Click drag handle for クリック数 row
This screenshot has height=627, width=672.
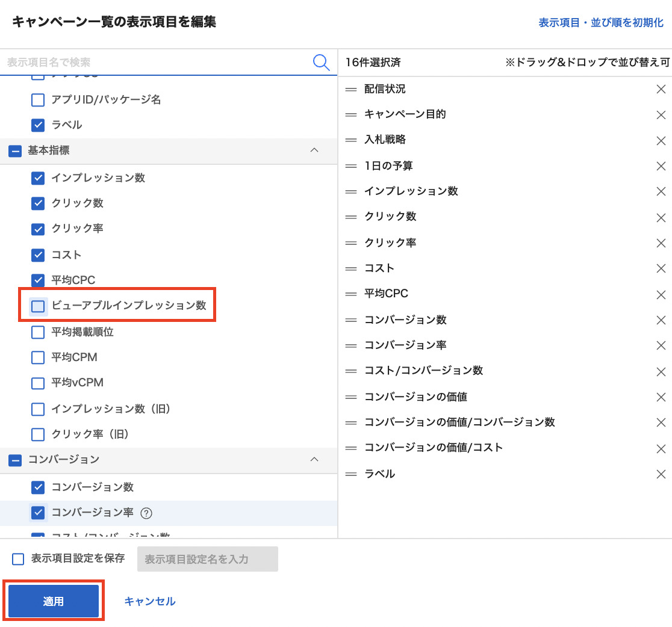coord(351,217)
